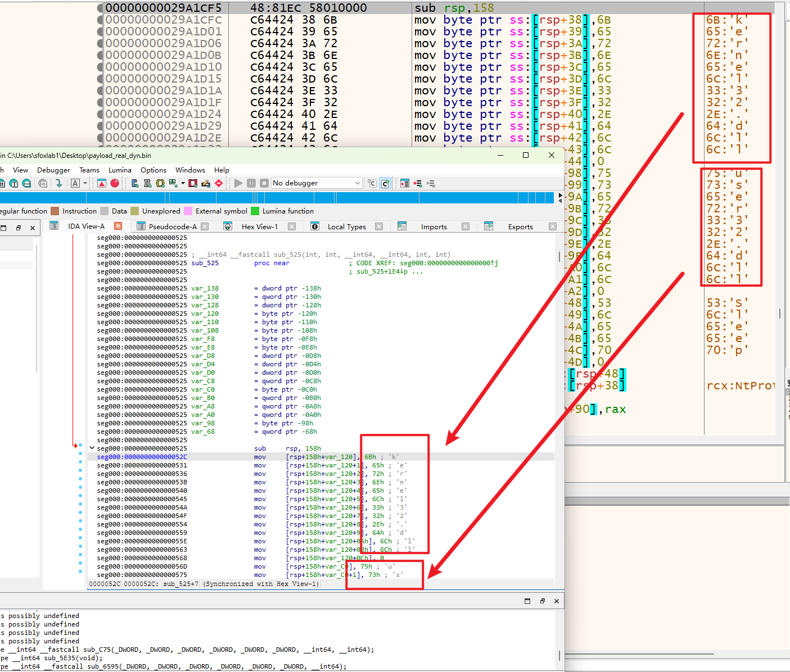This screenshot has height=672, width=790.
Task: Click the highlighted C refresh pseudocode icon
Action: (x=386, y=183)
